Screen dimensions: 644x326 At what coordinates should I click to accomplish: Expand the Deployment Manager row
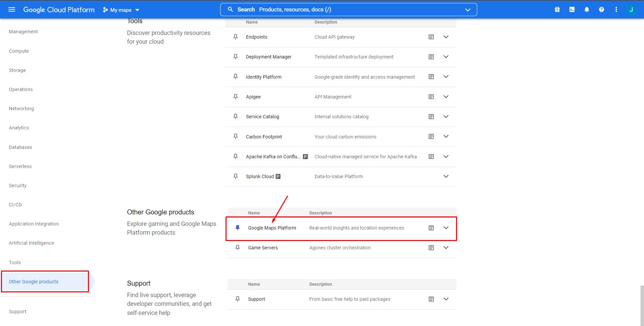click(446, 57)
